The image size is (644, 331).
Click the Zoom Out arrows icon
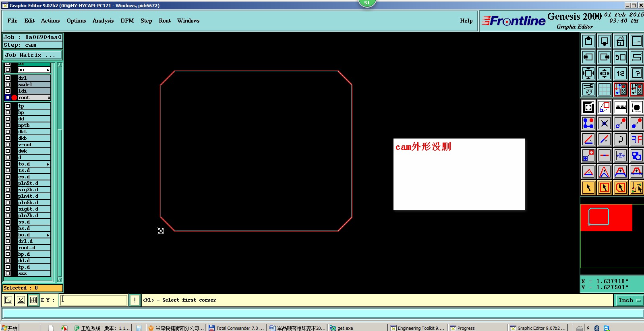point(605,73)
